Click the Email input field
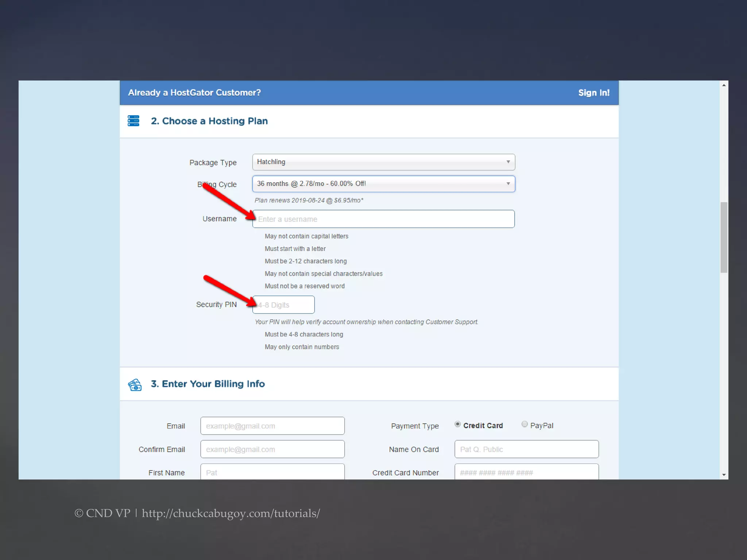The width and height of the screenshot is (747, 560). pos(272,426)
